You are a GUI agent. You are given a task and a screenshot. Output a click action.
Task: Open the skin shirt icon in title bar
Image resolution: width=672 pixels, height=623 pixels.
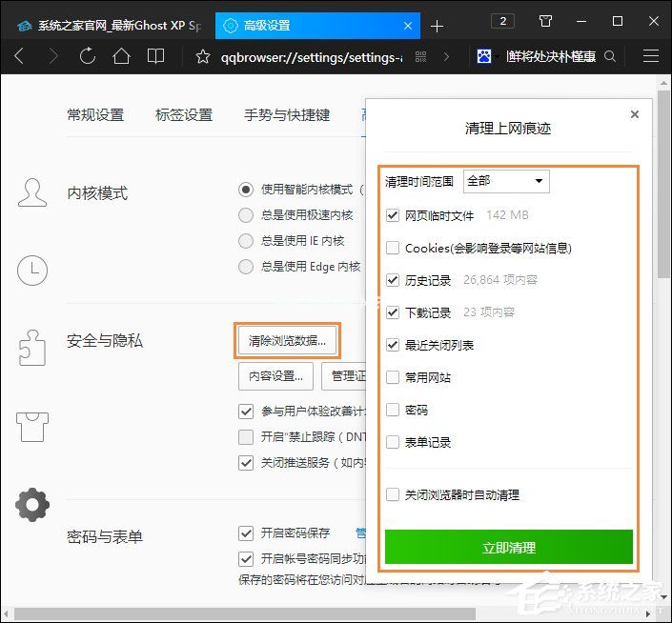545,21
